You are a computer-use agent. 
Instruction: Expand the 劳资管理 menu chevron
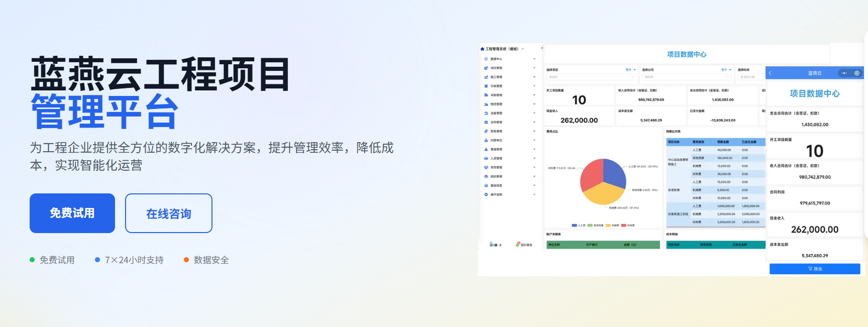tap(534, 167)
